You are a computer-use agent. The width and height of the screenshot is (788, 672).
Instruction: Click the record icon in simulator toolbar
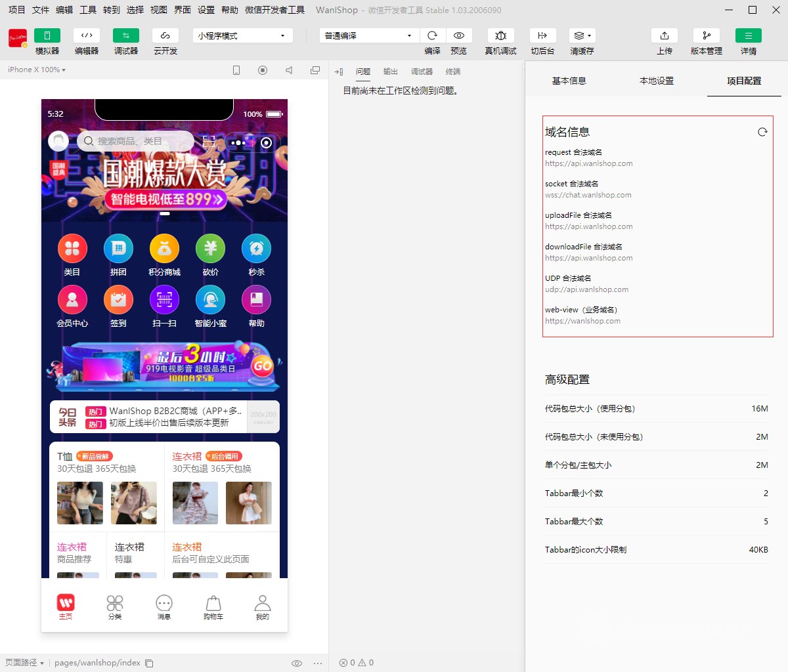pyautogui.click(x=263, y=70)
